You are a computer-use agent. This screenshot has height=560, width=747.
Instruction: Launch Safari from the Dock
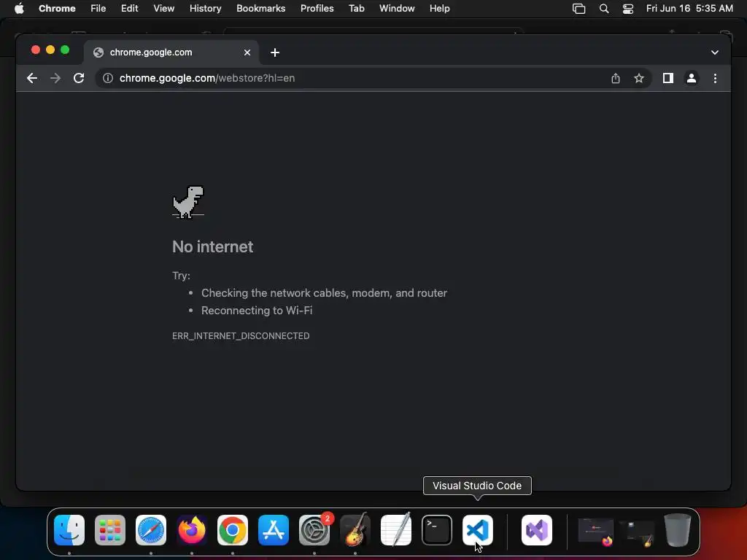click(x=151, y=530)
